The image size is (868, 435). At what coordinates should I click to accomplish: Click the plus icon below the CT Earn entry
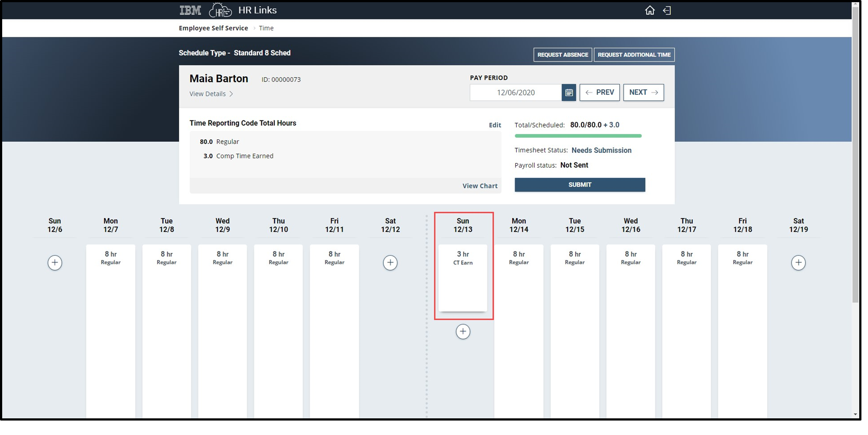click(463, 332)
